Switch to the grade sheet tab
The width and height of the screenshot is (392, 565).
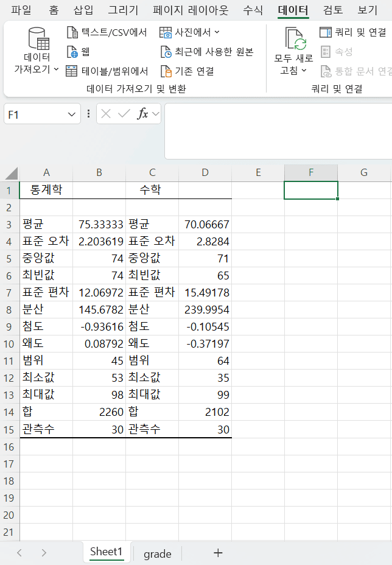[157, 553]
